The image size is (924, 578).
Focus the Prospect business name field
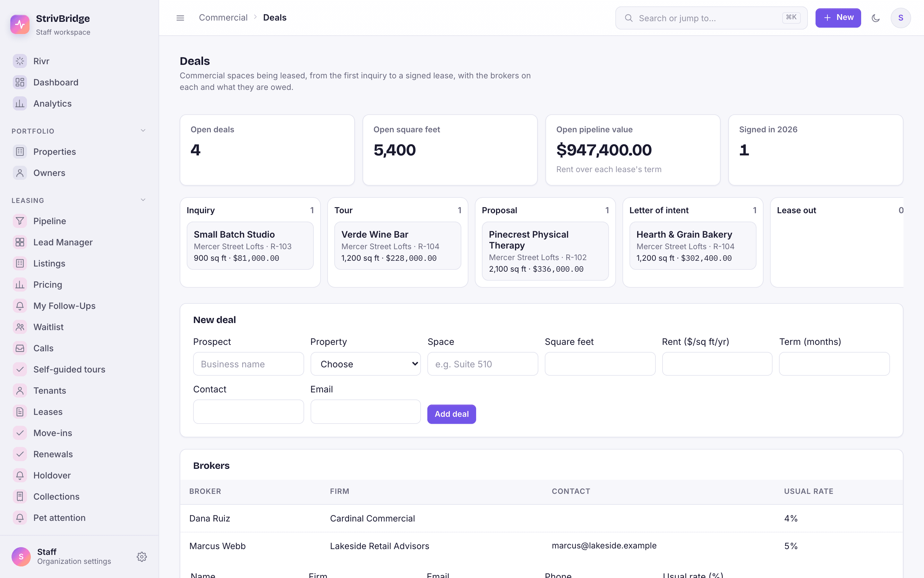(x=249, y=364)
